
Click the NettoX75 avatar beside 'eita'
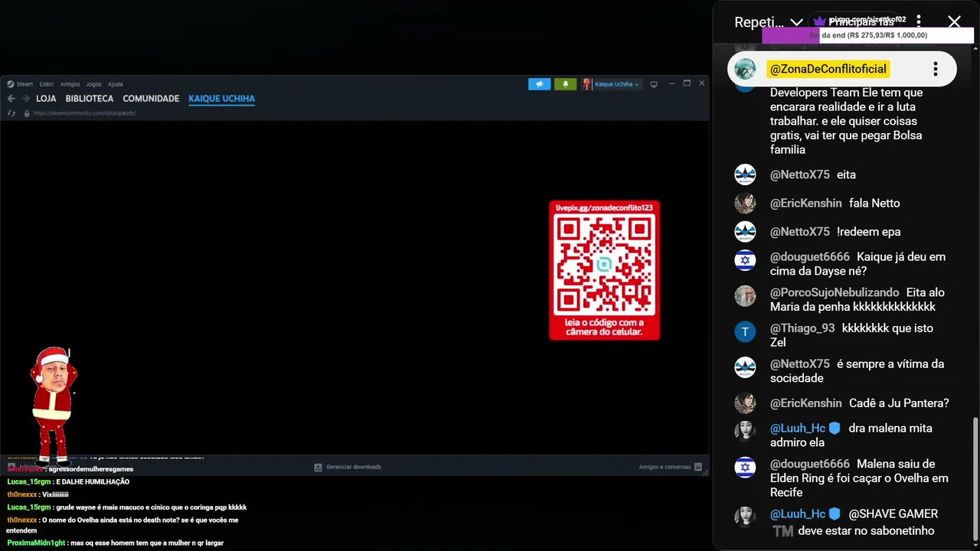pyautogui.click(x=745, y=174)
